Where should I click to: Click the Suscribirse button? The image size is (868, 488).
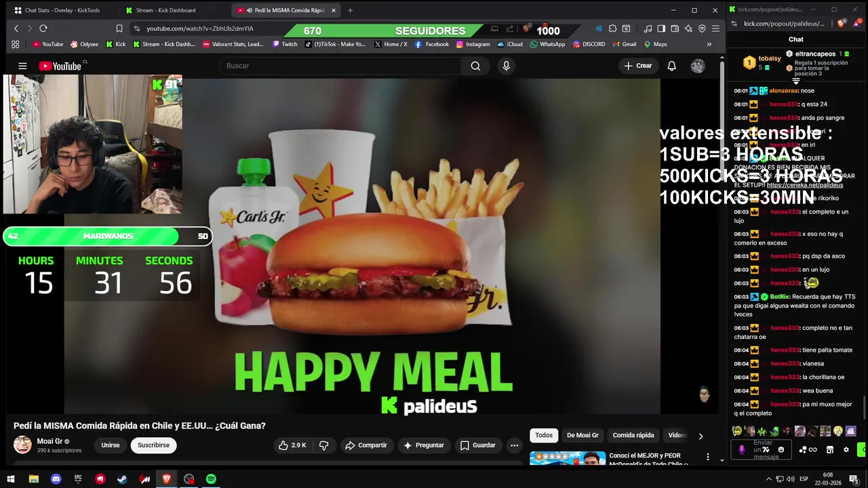[154, 445]
